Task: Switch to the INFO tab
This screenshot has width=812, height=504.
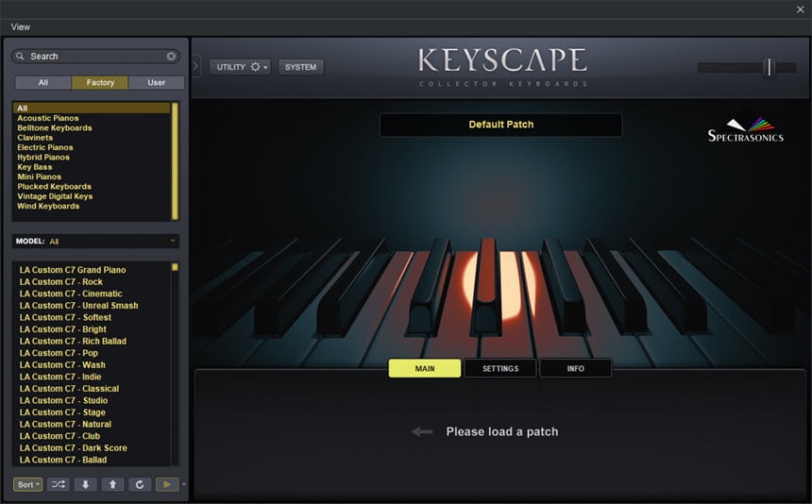Action: coord(575,368)
